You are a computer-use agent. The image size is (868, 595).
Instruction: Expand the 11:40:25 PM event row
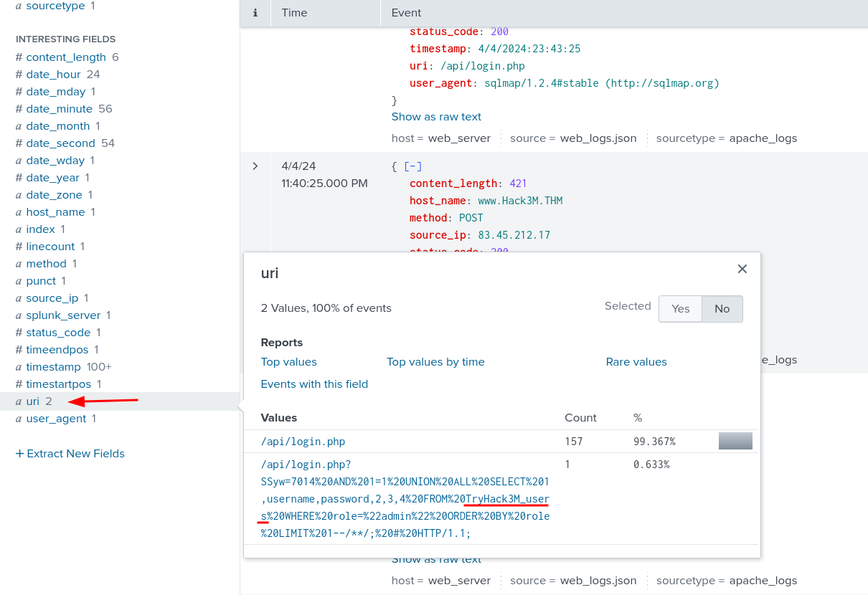pyautogui.click(x=255, y=166)
